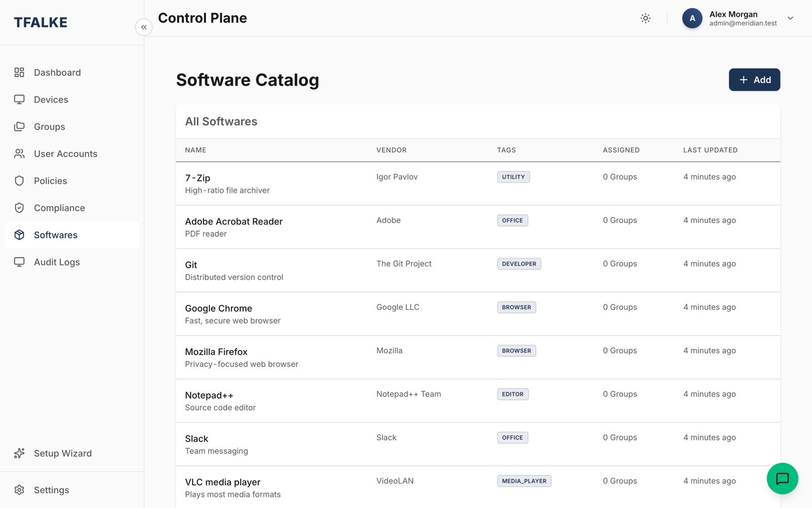Image resolution: width=812 pixels, height=508 pixels.
Task: Click the Slack vendor cell
Action: click(x=386, y=437)
